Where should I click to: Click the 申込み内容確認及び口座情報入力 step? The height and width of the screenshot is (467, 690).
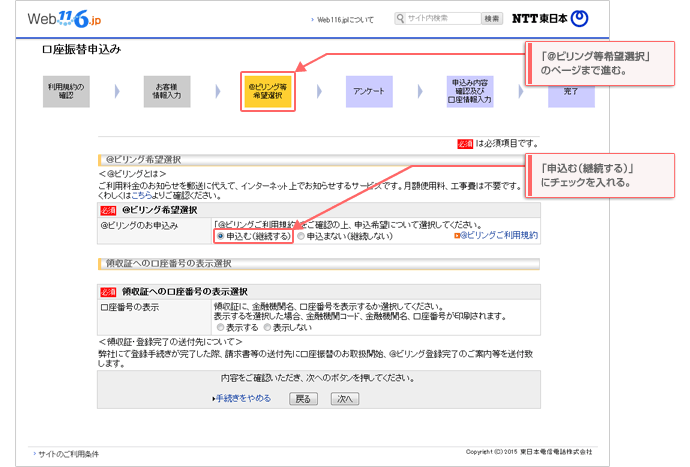click(x=471, y=91)
